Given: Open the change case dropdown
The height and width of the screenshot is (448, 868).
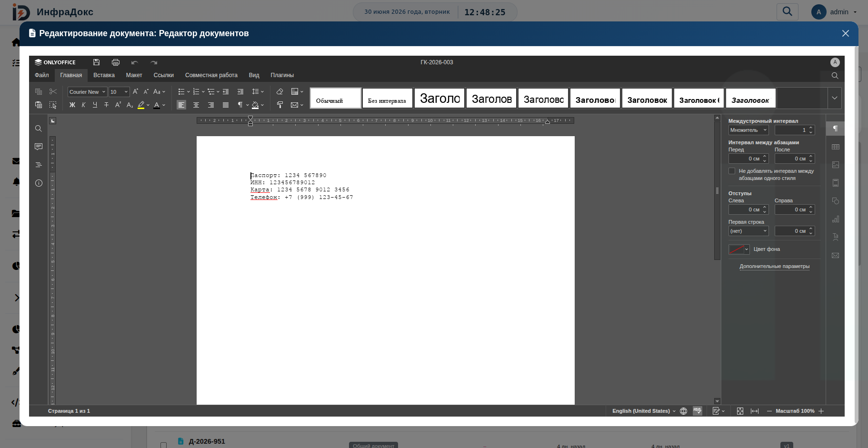Looking at the screenshot, I should (159, 91).
